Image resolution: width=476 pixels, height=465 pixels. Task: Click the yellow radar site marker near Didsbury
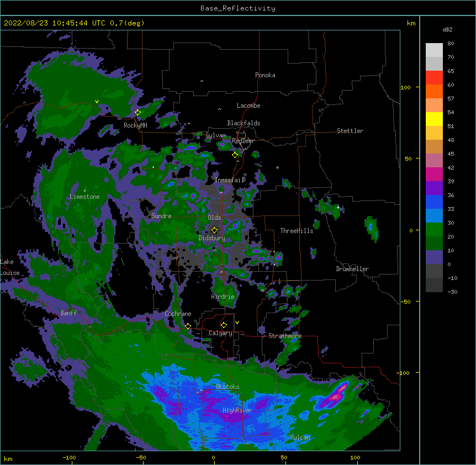(214, 230)
